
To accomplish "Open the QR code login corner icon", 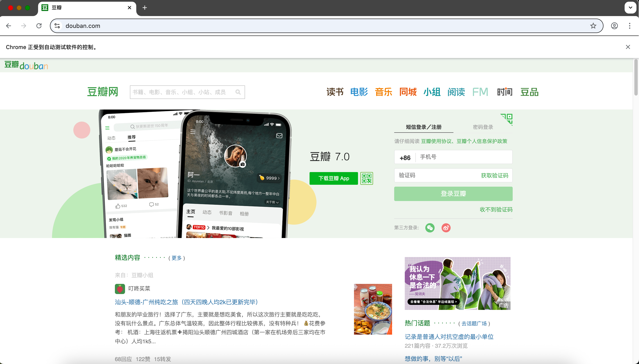I will tap(506, 119).
